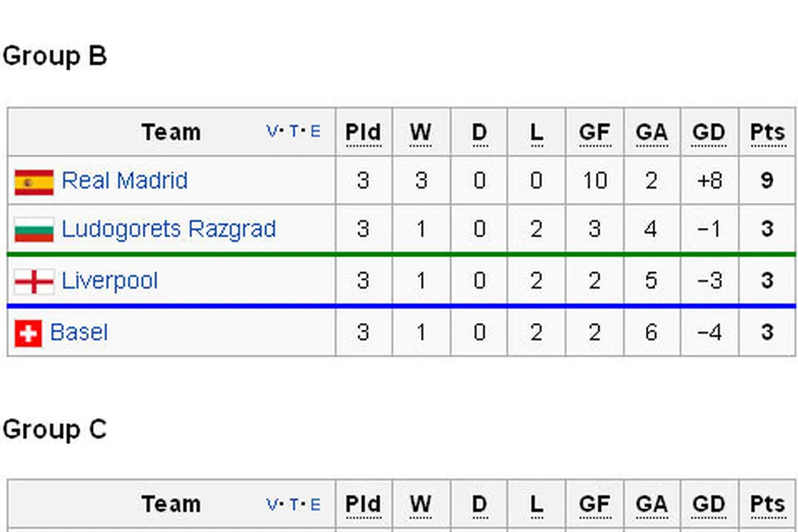
Task: Edit the Group B template (E)
Action: [315, 131]
